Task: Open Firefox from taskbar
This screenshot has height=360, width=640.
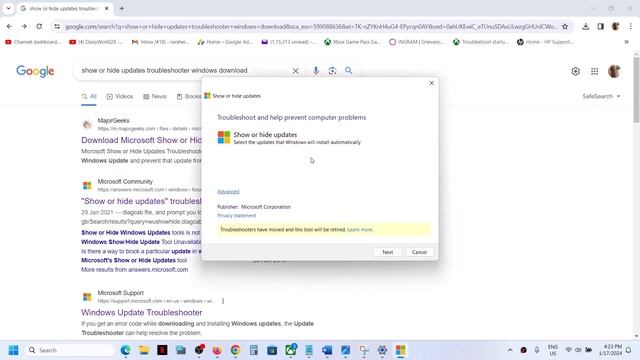Action: pos(217,350)
